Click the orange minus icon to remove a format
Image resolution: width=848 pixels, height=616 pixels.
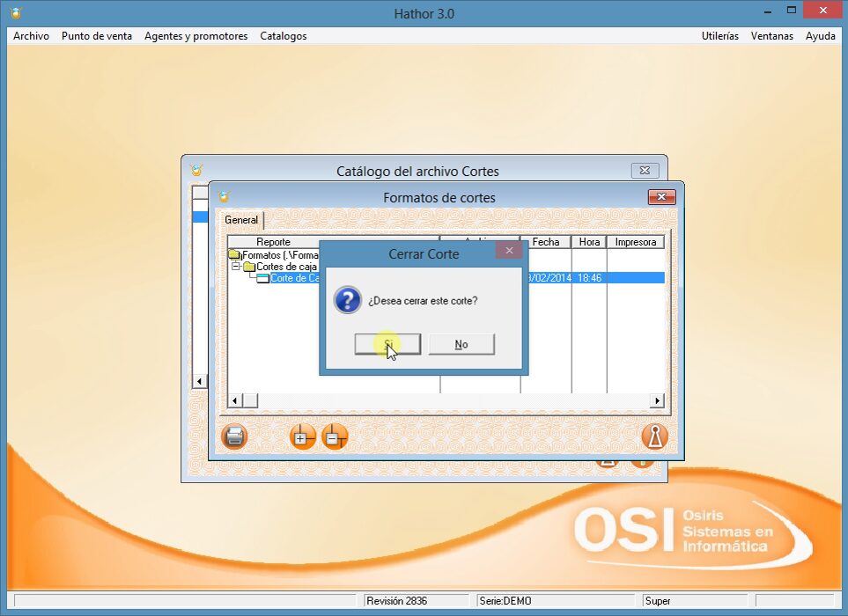pos(335,436)
